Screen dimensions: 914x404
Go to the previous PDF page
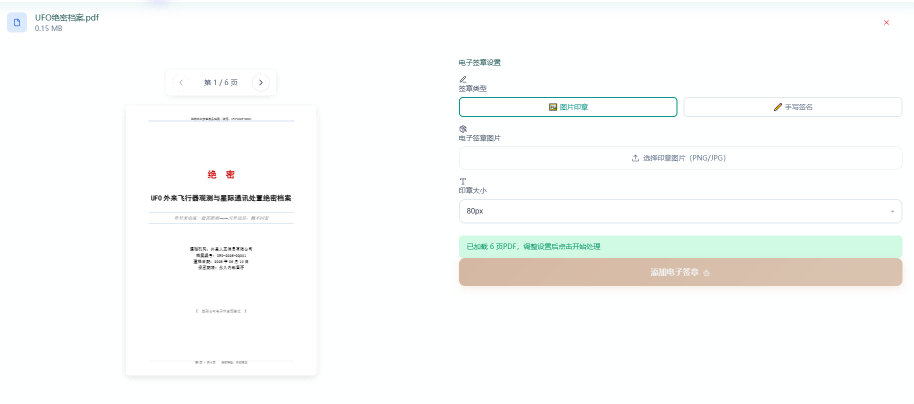tap(181, 83)
